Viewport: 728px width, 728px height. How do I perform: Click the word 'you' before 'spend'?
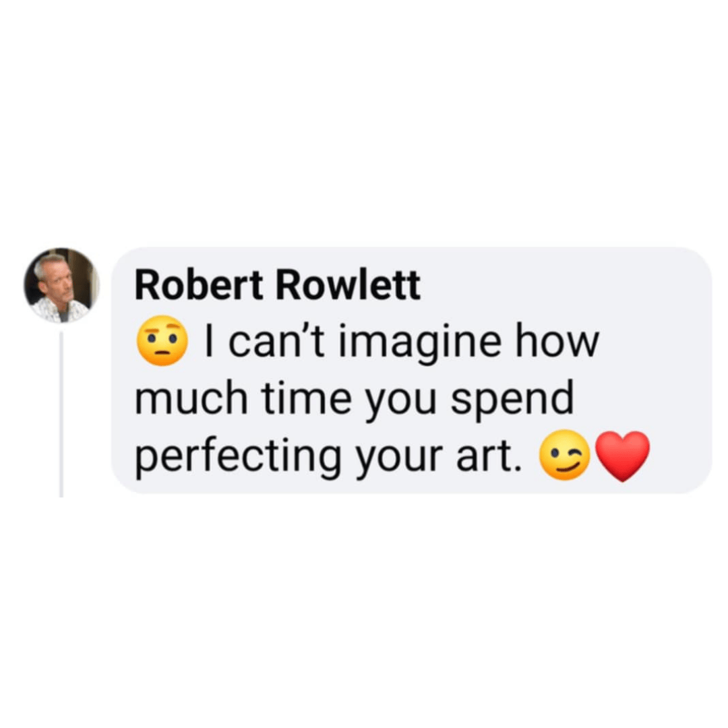pyautogui.click(x=402, y=404)
